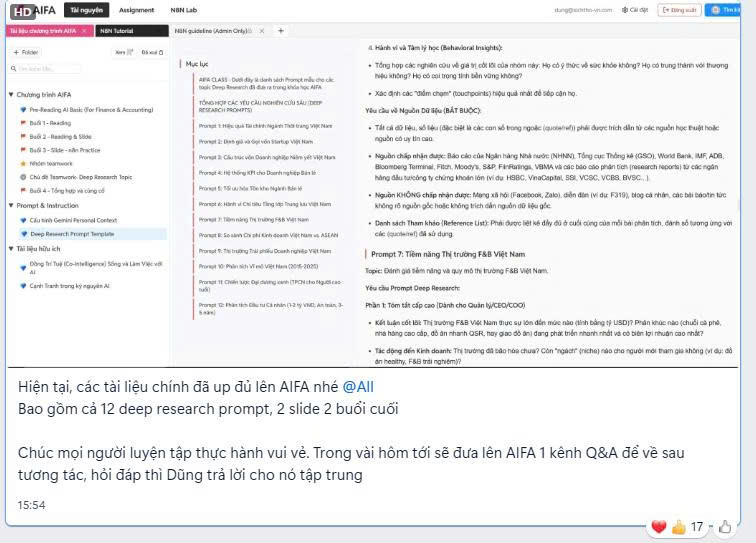Click the + Folder button
Screen dimensions: 756x543
click(x=26, y=52)
